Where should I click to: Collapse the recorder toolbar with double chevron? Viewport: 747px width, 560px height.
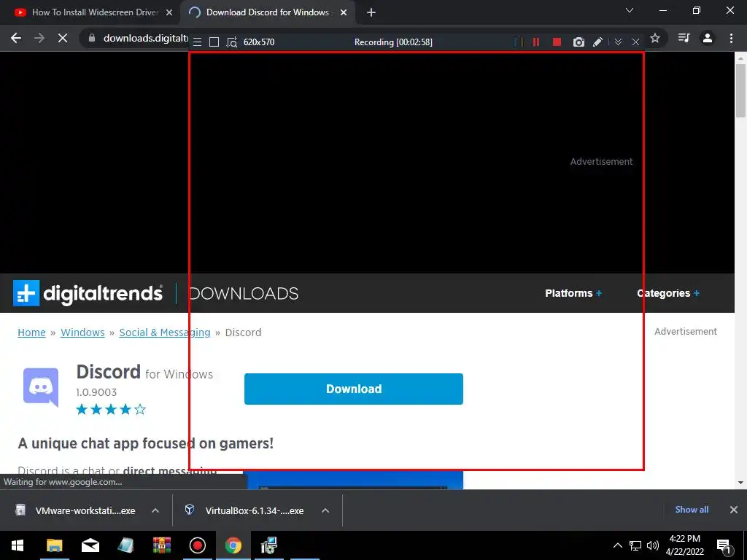coord(618,42)
